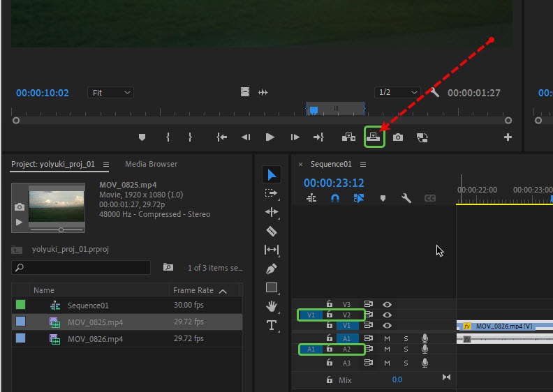
Task: Open the Fit zoom level dropdown
Action: tap(110, 92)
